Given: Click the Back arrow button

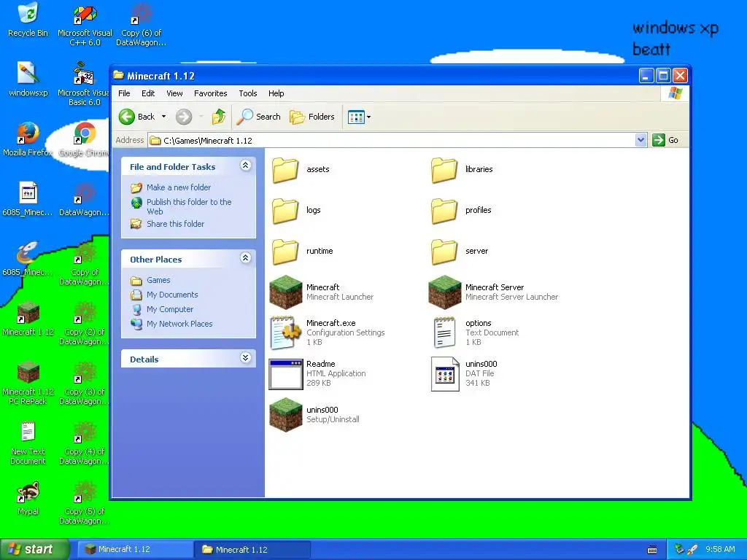Looking at the screenshot, I should 137,117.
